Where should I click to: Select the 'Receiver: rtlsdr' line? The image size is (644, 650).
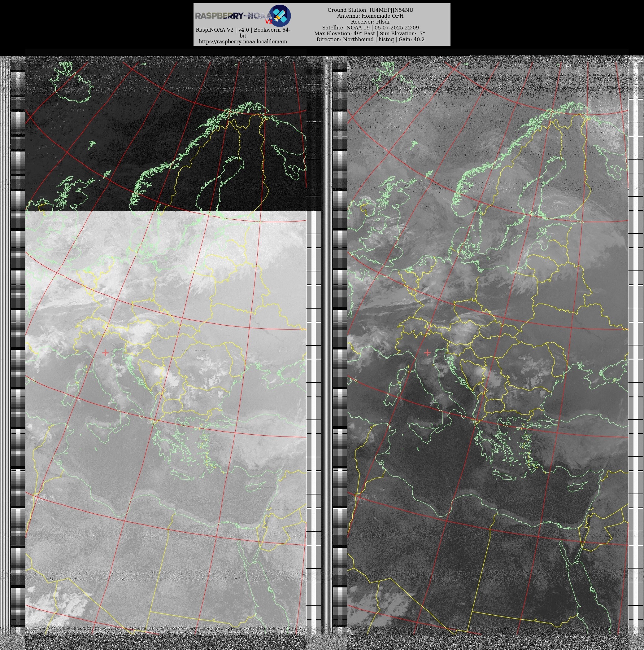[370, 22]
